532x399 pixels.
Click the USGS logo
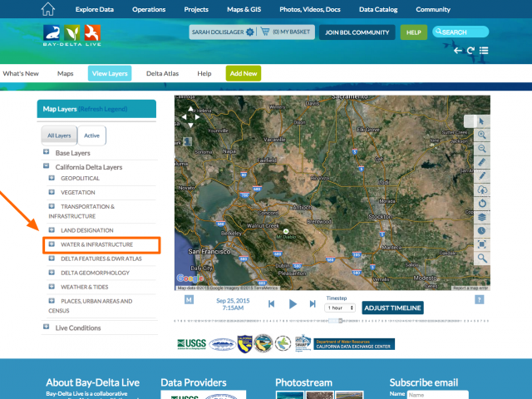pos(191,343)
